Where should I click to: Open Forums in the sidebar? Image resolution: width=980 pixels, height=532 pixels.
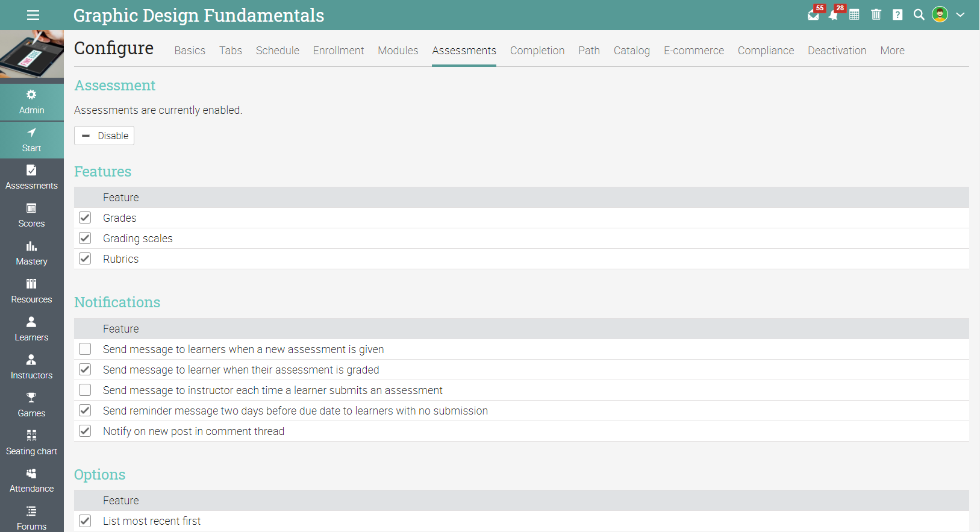(32, 518)
